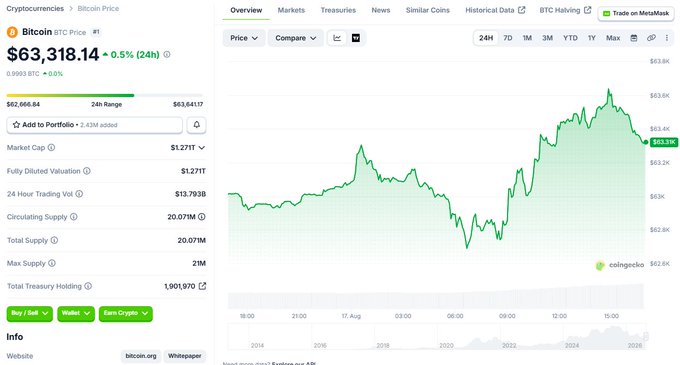This screenshot has width=680, height=365.
Task: Click the Bitcoin logo icon
Action: click(x=12, y=32)
